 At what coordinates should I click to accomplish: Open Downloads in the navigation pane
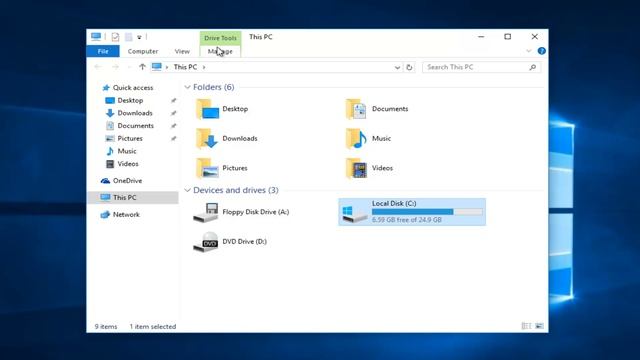pos(135,113)
